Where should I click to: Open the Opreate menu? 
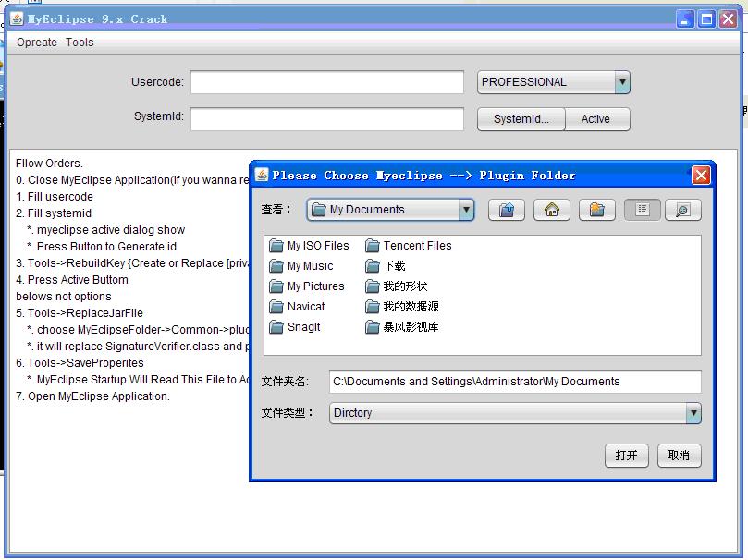[x=37, y=43]
